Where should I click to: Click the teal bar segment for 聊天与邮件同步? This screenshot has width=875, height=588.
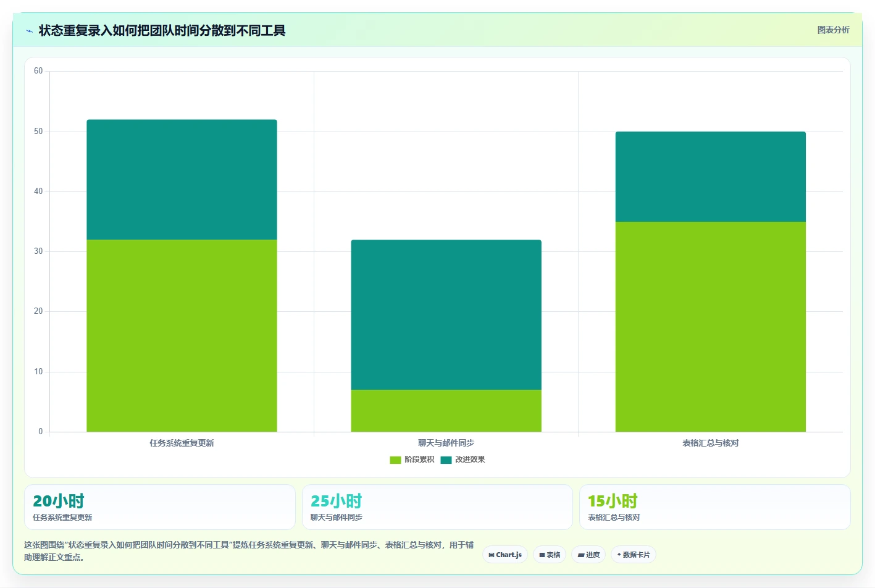click(446, 314)
